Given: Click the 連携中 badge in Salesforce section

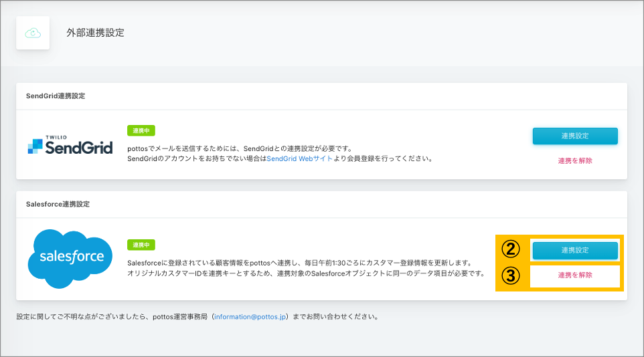Looking at the screenshot, I should 141,245.
